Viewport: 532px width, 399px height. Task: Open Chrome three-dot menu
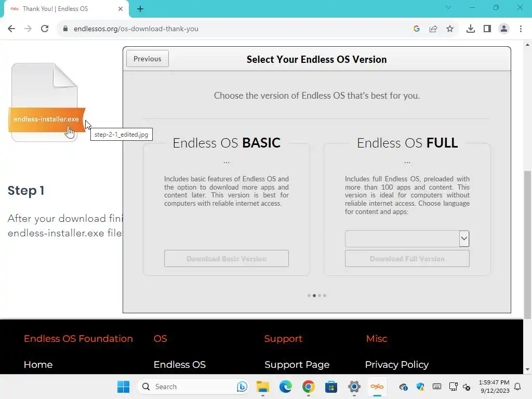pos(521,29)
